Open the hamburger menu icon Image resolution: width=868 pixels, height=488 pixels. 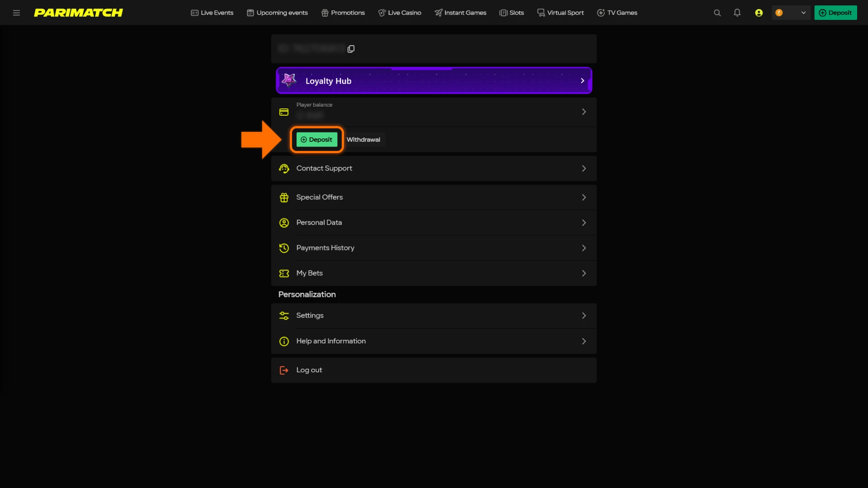click(x=16, y=13)
